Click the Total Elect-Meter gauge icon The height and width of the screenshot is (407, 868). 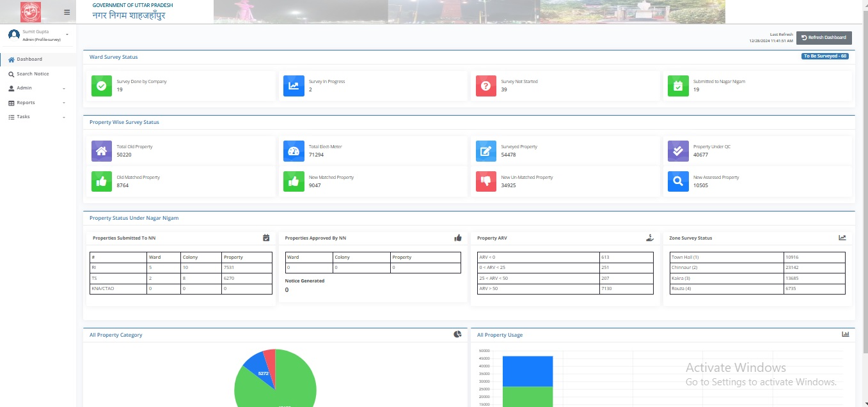pos(294,151)
